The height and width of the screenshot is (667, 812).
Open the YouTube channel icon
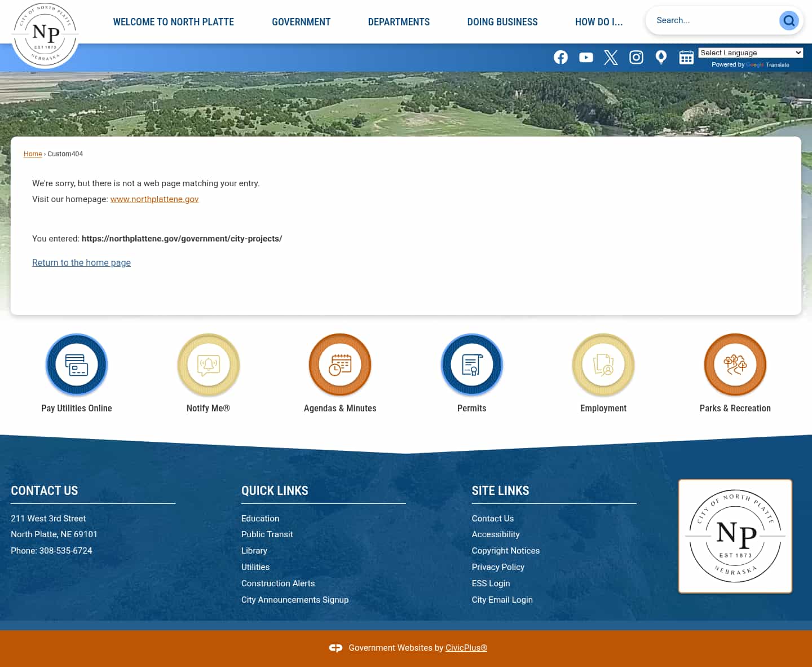586,57
